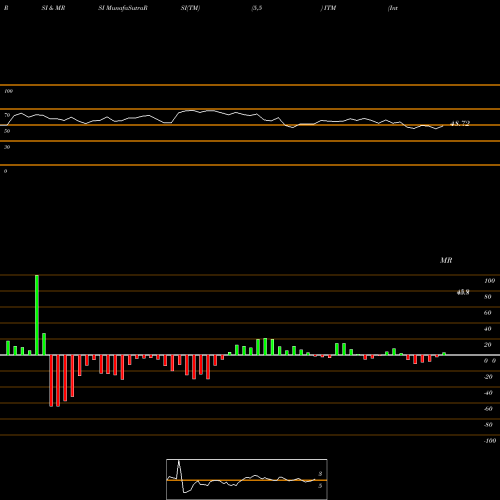Click the 50 level label on RSI axis
The width and height of the screenshot is (500, 500).
pyautogui.click(x=7, y=131)
